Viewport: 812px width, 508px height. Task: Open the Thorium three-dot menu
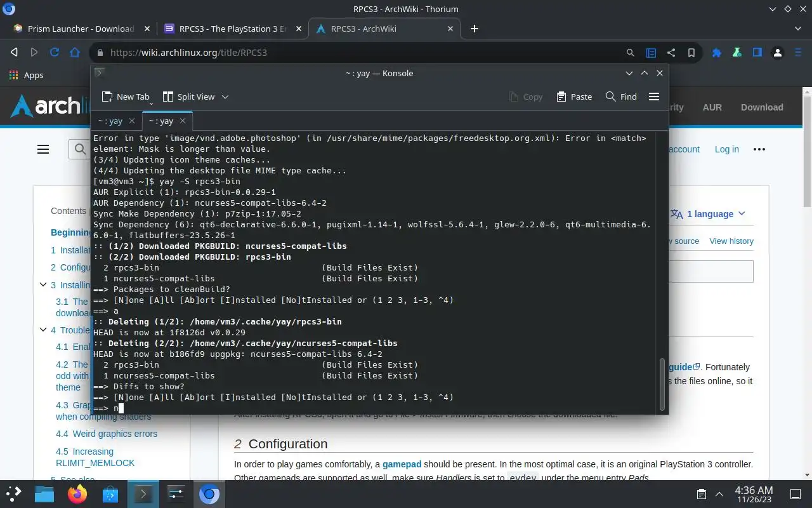point(798,53)
